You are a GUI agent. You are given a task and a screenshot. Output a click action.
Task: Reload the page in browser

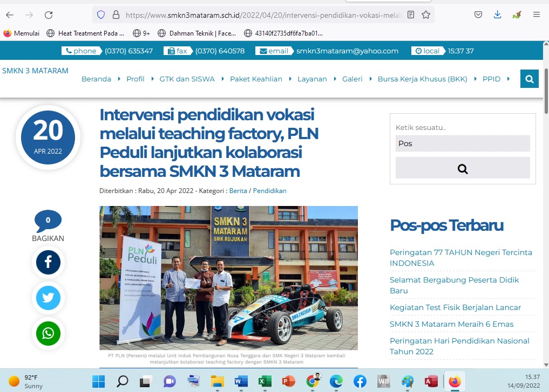[x=49, y=15]
